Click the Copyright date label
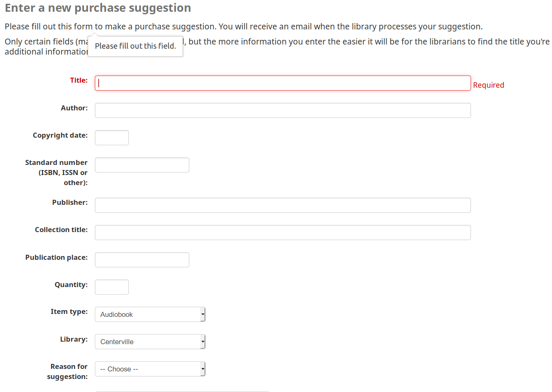The image size is (552, 392). click(x=60, y=135)
